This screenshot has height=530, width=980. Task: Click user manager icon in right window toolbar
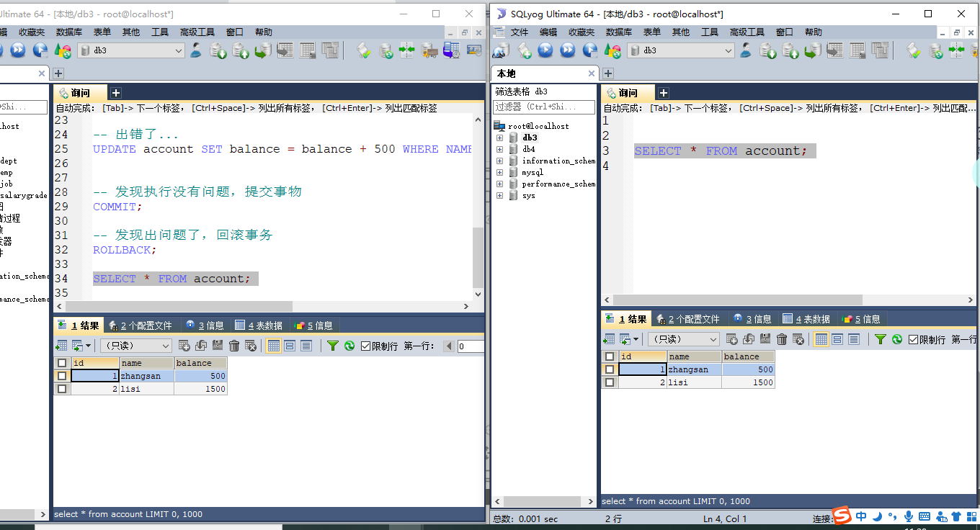click(746, 50)
